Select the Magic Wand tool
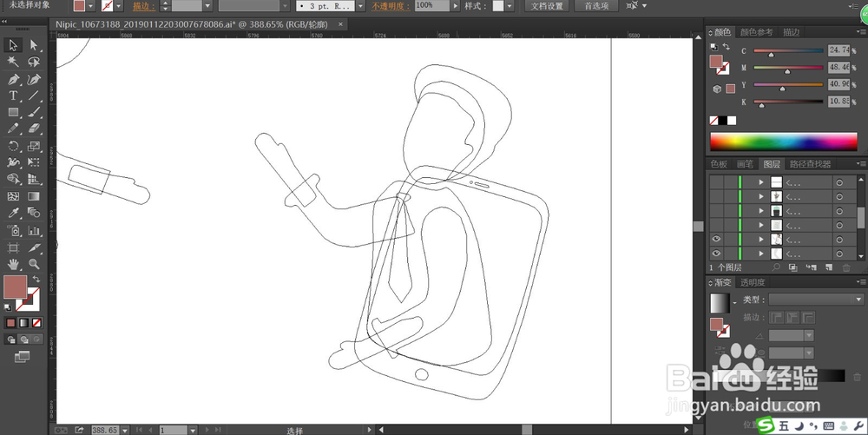This screenshot has width=868, height=435. click(x=13, y=62)
